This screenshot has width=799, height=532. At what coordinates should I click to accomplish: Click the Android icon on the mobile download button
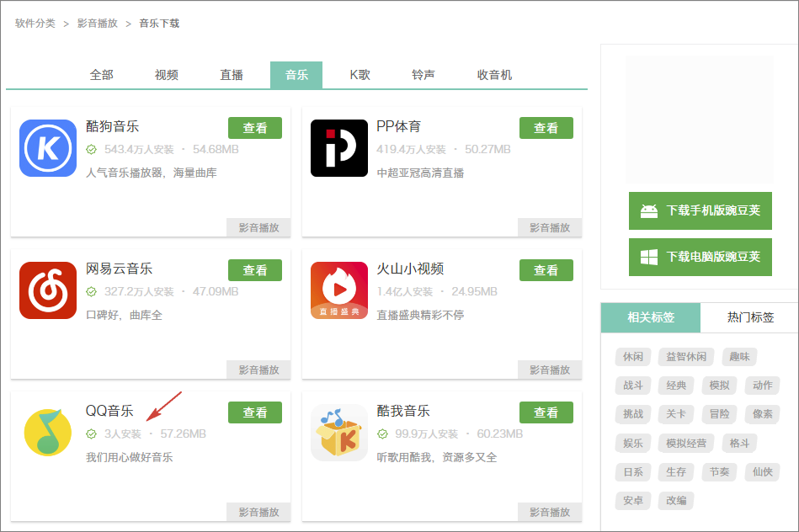648,211
